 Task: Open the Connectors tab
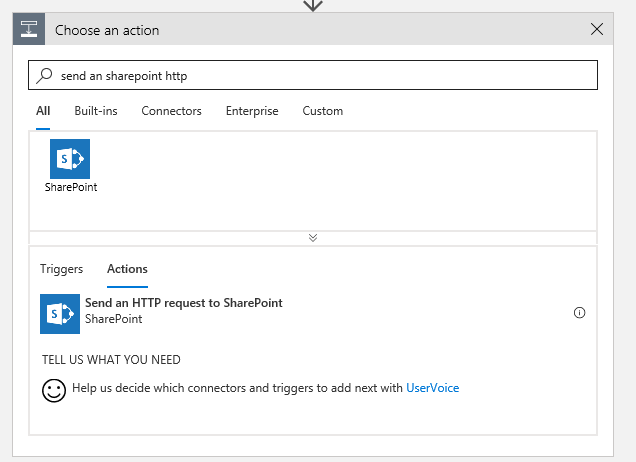[171, 111]
